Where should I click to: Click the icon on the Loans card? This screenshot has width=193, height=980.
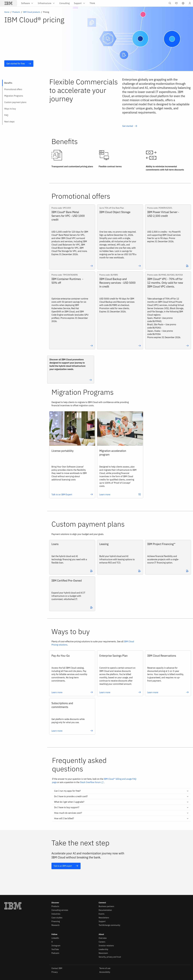pos(92,571)
